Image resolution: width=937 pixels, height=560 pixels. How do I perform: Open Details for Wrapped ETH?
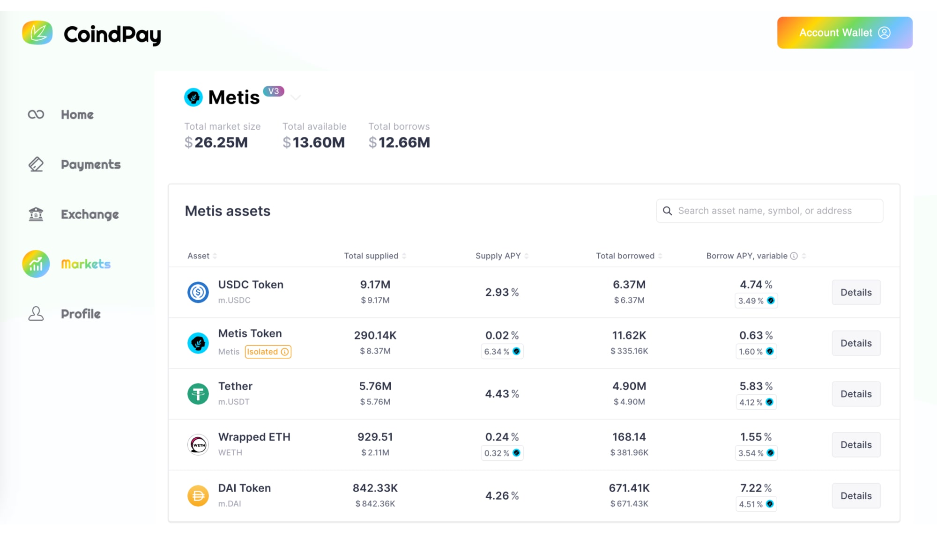pyautogui.click(x=856, y=444)
